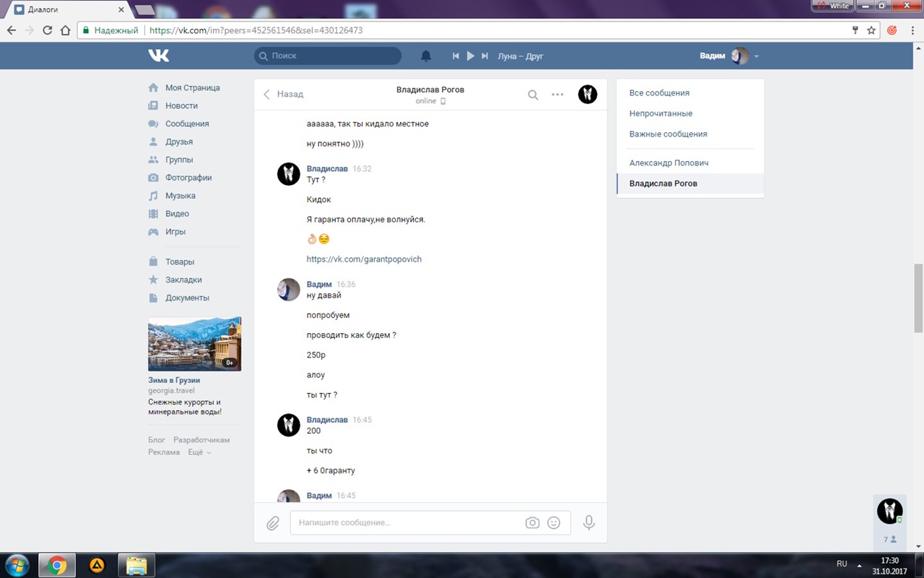Play the music track in header

tap(470, 56)
